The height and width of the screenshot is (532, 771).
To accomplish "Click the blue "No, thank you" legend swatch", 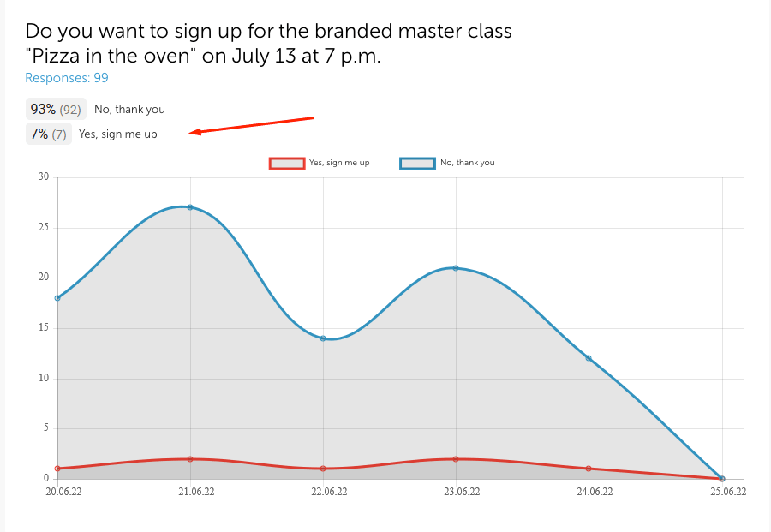I will (418, 163).
